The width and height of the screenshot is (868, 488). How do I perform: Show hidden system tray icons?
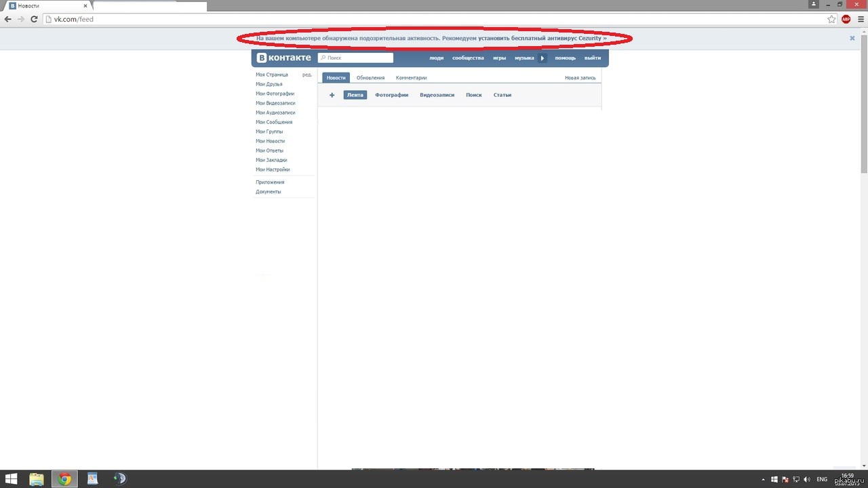[764, 479]
